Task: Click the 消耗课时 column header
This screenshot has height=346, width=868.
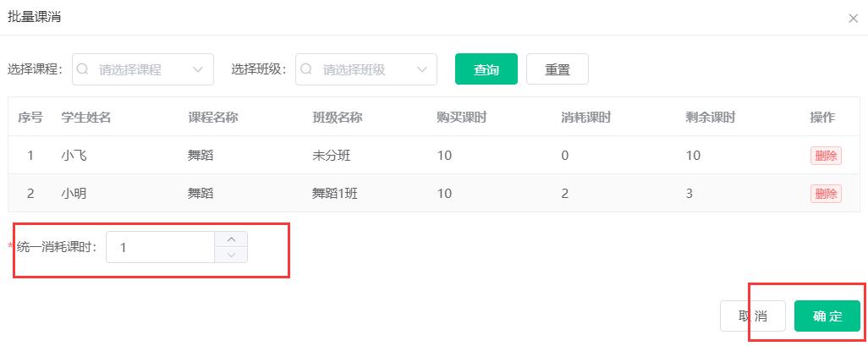Action: (585, 118)
